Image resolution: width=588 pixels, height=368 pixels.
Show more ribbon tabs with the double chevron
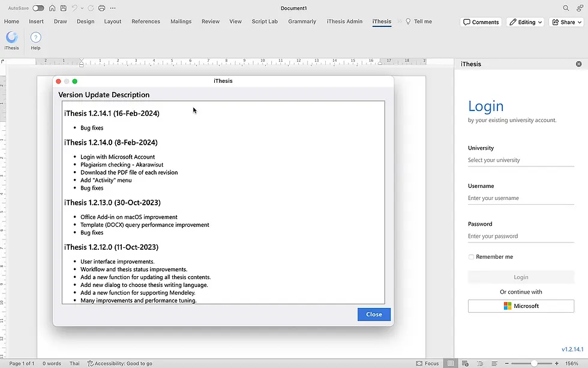(400, 22)
